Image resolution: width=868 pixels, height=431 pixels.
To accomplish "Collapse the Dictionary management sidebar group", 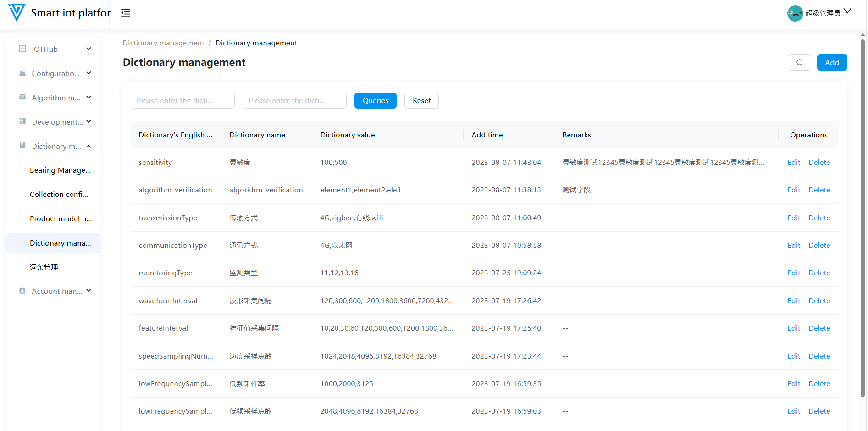I will (x=88, y=147).
